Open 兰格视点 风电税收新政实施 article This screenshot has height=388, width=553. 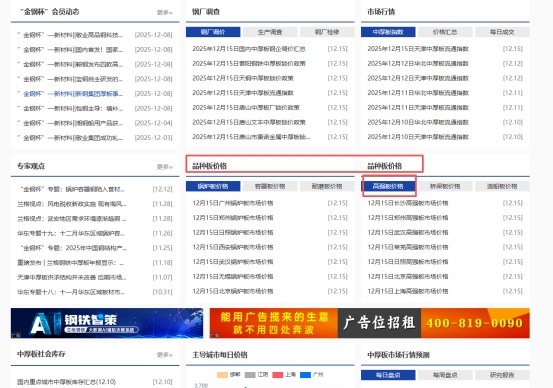(72, 204)
